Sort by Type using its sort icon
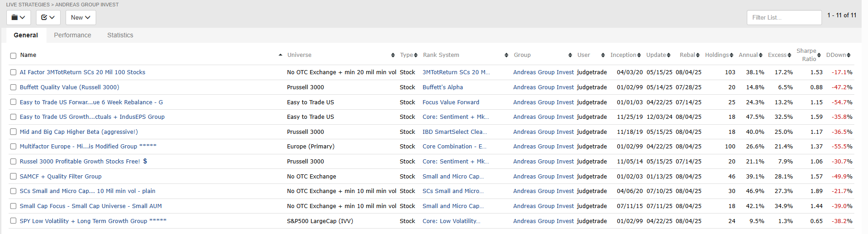Image resolution: width=868 pixels, height=234 pixels. coord(416,55)
